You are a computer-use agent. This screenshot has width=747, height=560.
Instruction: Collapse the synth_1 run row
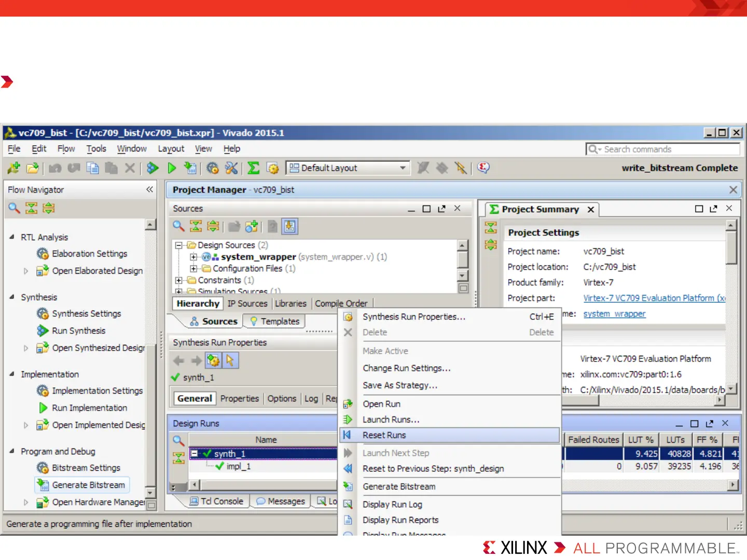[194, 454]
